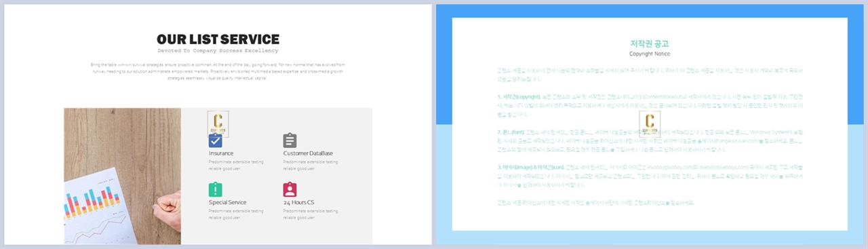Click the gray Customer DataBase clipboard icon
The image size is (868, 249).
tap(290, 140)
